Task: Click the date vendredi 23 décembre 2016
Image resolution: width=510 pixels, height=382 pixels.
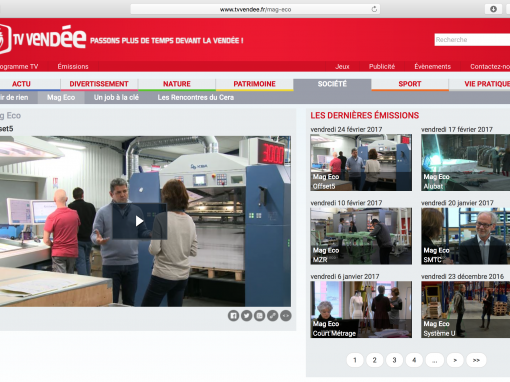Action: click(463, 277)
